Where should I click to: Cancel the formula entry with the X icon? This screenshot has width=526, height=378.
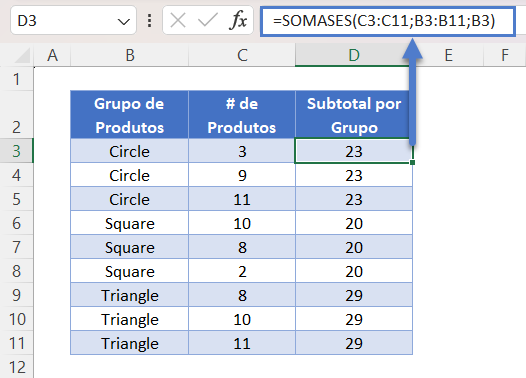[x=178, y=20]
